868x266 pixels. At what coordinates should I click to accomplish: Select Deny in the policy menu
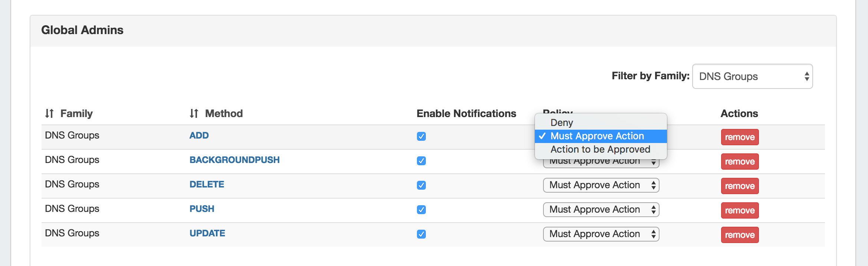coord(562,123)
